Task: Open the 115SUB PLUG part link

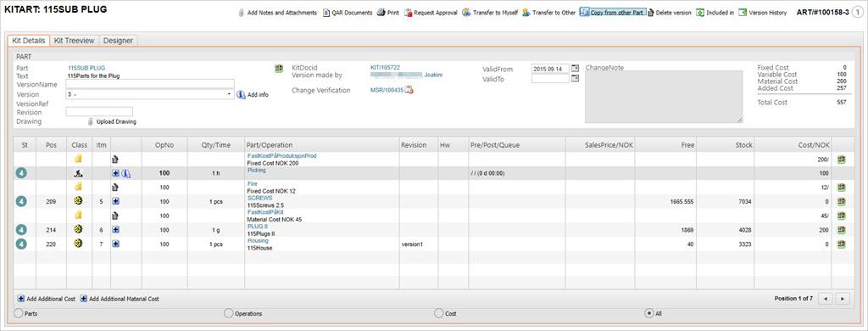Action: pos(86,68)
